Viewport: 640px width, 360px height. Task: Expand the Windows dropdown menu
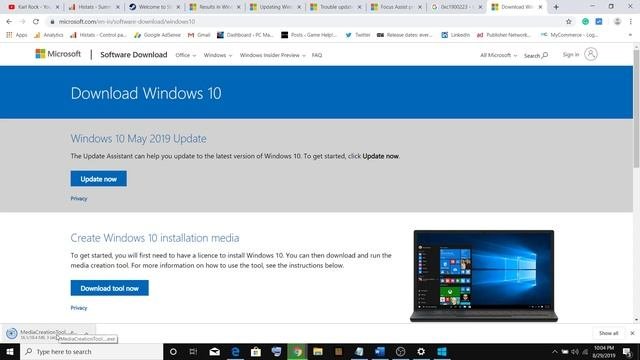tap(218, 55)
